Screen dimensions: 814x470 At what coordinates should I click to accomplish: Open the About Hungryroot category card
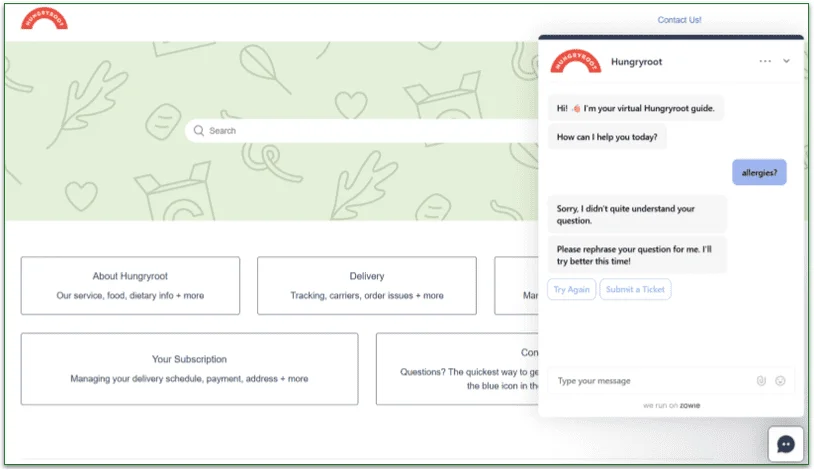(130, 286)
